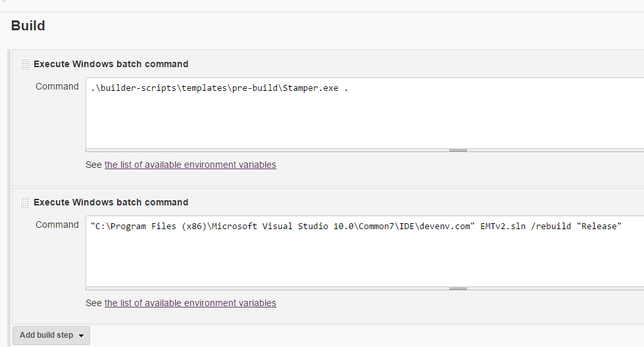Click the 'Build' section heading
The width and height of the screenshot is (644, 347).
point(28,26)
